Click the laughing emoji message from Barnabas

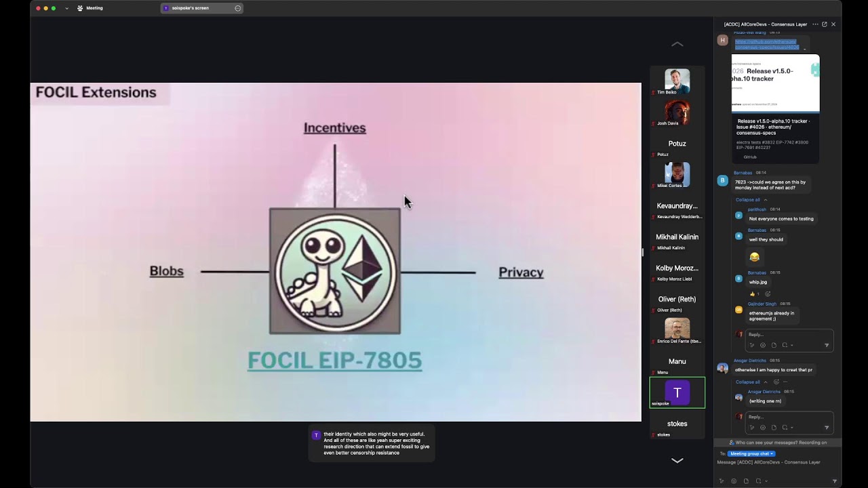coord(754,257)
